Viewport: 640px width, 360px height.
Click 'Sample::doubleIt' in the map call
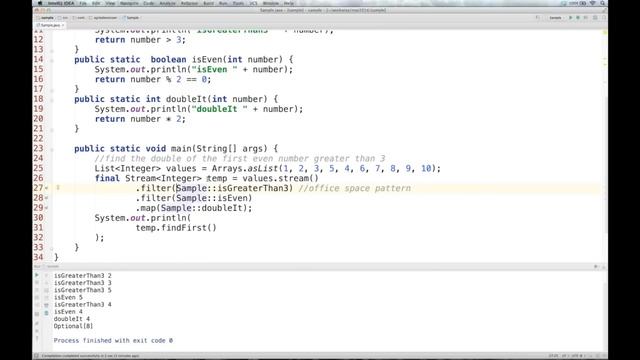pos(202,208)
